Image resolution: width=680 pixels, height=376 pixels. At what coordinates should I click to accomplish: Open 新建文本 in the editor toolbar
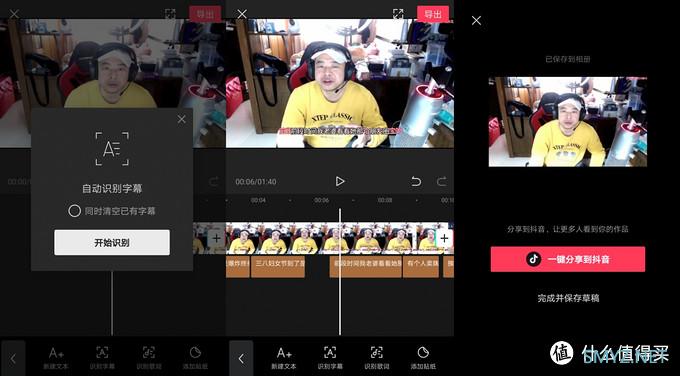tap(284, 358)
